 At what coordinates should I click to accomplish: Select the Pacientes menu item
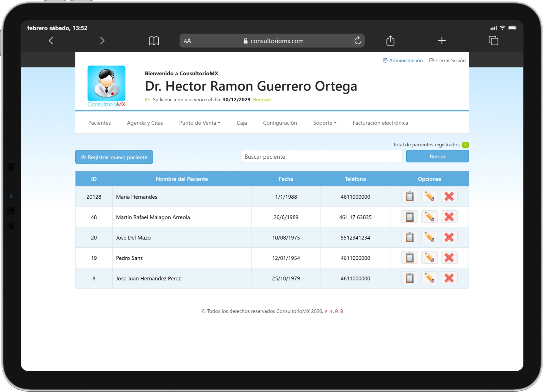coord(99,123)
